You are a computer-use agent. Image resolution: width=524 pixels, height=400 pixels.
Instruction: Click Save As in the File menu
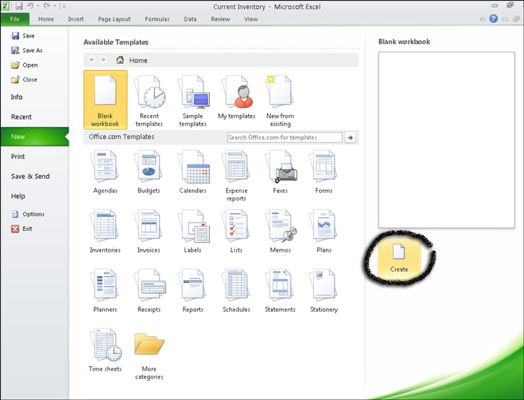click(x=27, y=50)
